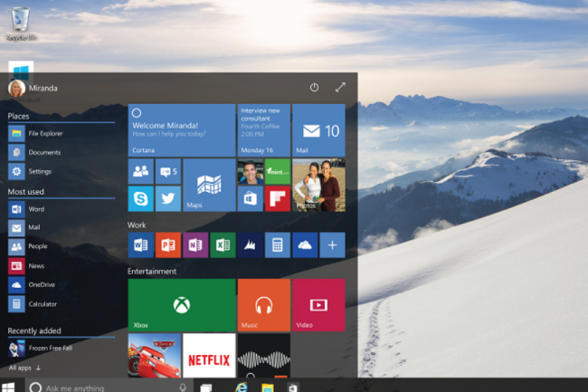The width and height of the screenshot is (588, 392).
Task: Open the Photos tile
Action: (x=318, y=185)
